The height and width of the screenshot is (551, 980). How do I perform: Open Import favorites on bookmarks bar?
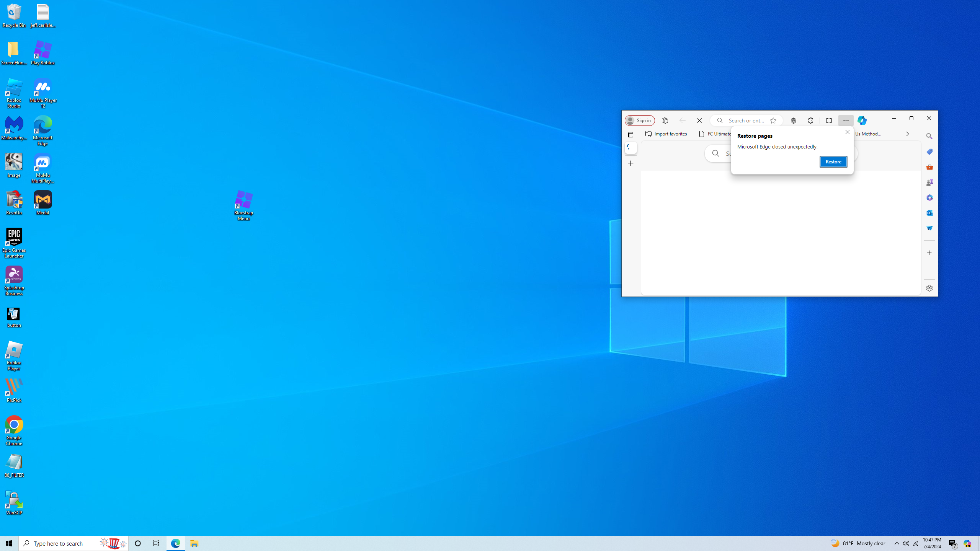click(x=666, y=134)
